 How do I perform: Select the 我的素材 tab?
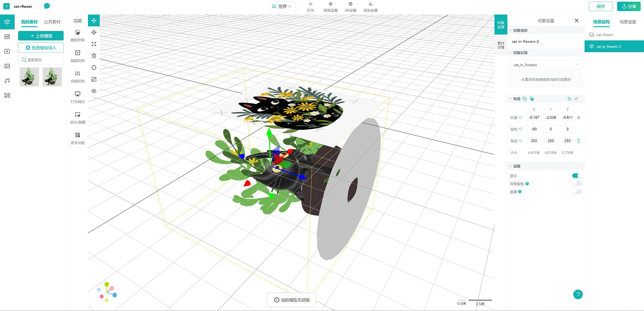(30, 22)
